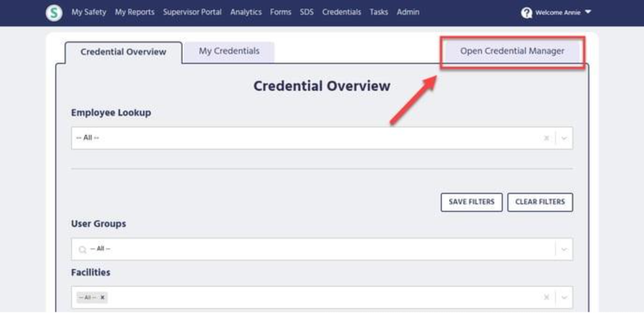
Task: Open the Credentials menu item
Action: tap(342, 12)
